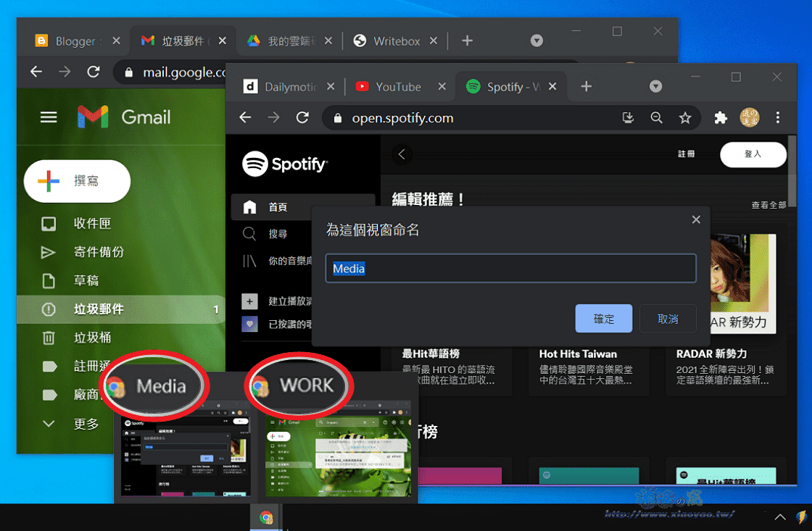Compose new mail with 撰寫 button
812x531 pixels.
(x=77, y=180)
